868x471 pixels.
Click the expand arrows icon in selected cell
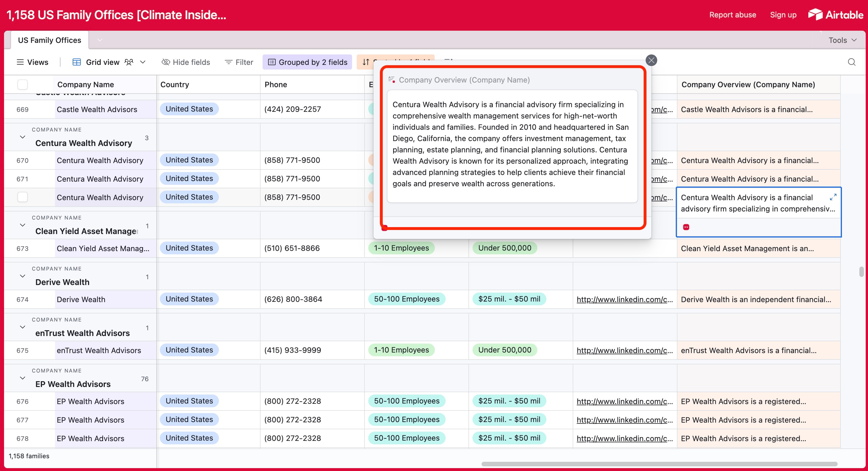(833, 197)
